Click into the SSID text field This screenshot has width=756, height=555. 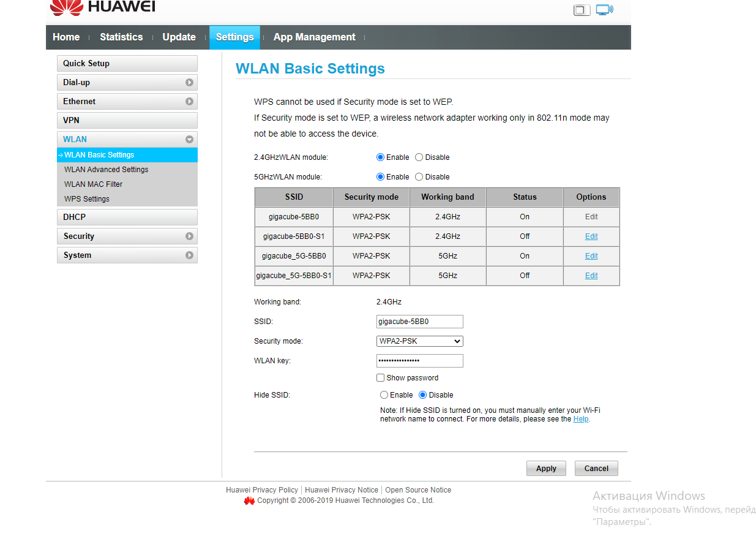[x=419, y=322]
